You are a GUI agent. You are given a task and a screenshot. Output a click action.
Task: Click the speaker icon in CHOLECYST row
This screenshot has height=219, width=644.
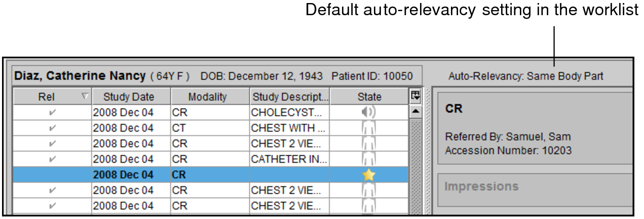pos(369,112)
